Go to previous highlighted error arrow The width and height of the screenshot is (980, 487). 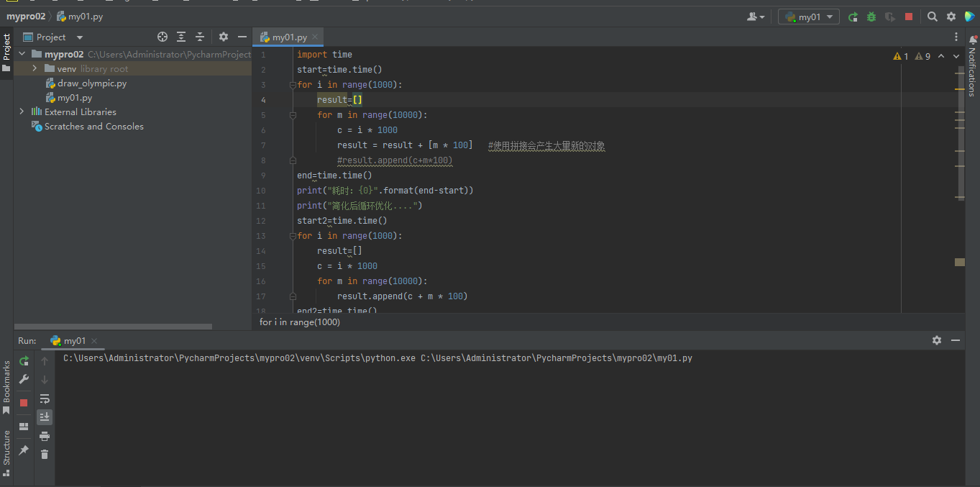click(x=941, y=56)
